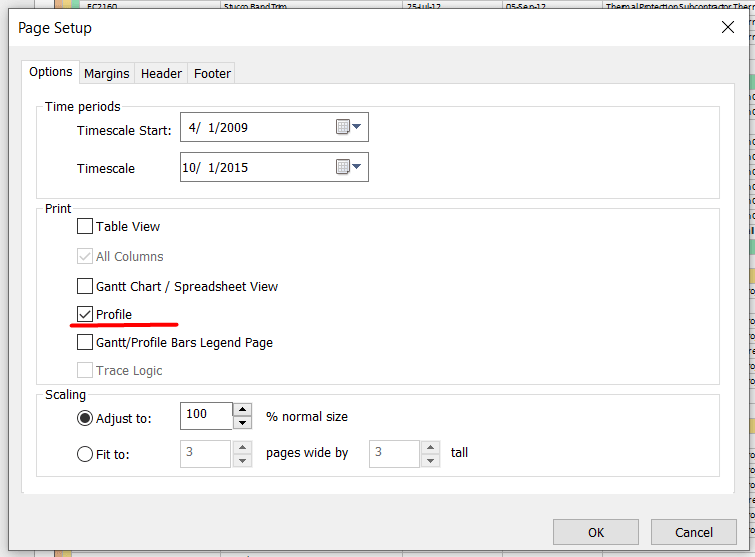The height and width of the screenshot is (557, 755).
Task: Open the Timescale end date calendar dropdown
Action: pyautogui.click(x=348, y=167)
